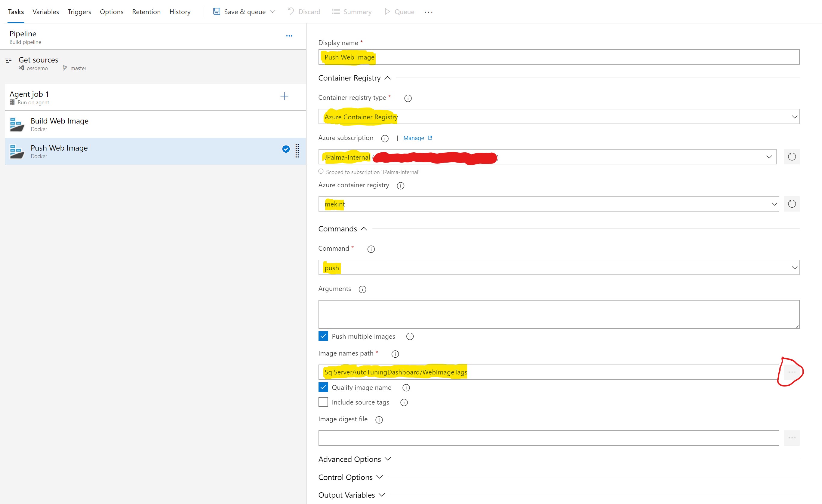Open the toolbar overflow ellipsis menu

(x=428, y=12)
